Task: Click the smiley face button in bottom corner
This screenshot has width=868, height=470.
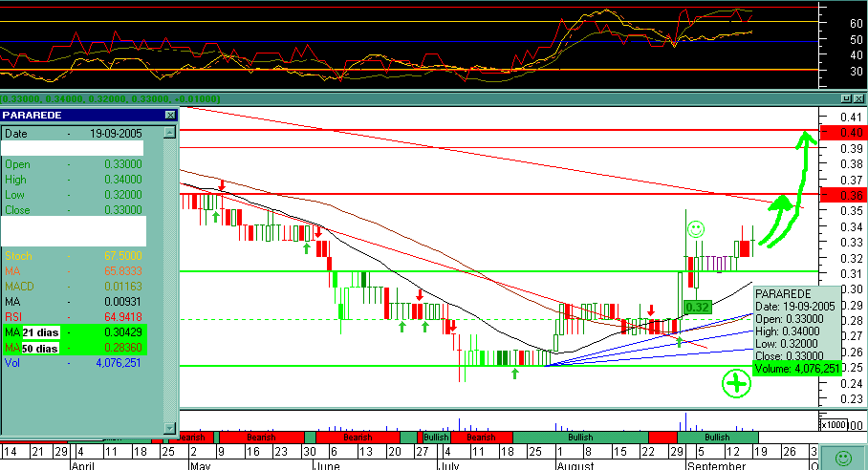Action: 843,458
